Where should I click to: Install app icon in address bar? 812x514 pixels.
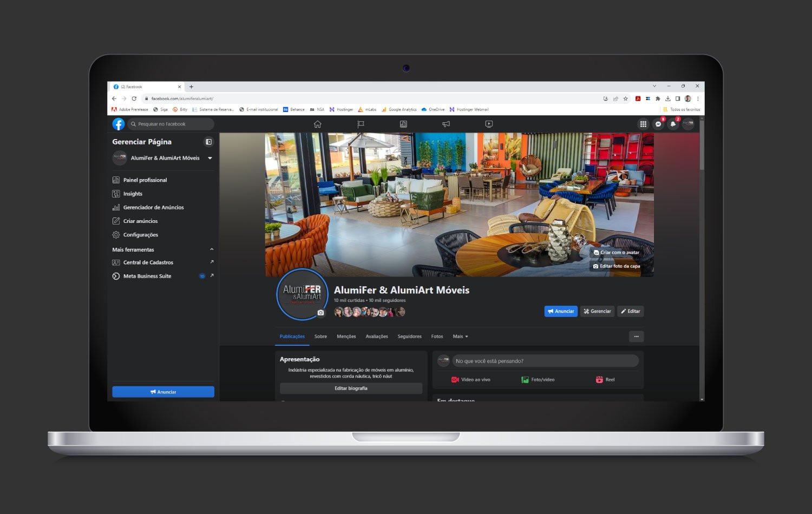(605, 98)
